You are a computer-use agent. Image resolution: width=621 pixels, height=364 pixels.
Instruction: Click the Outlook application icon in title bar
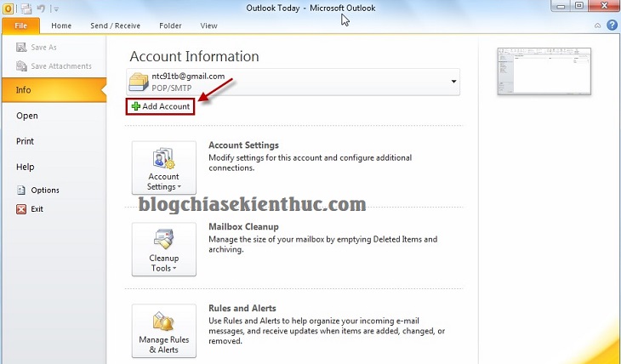8,8
